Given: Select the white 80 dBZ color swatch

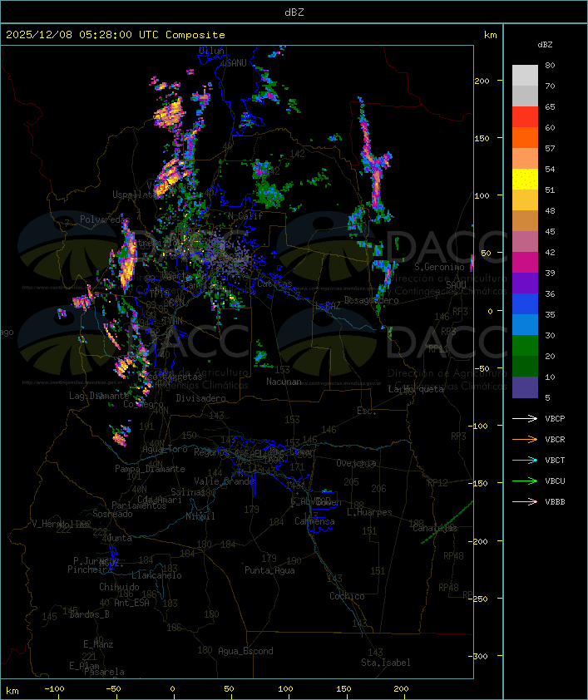Looking at the screenshot, I should 525,75.
